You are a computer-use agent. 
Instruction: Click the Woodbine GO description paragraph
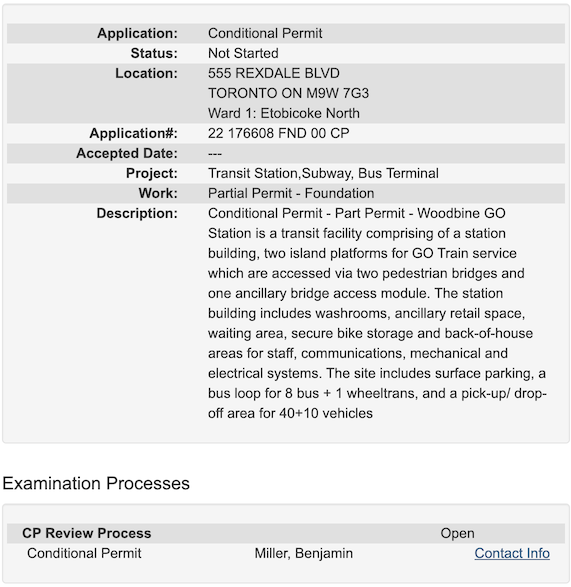[377, 313]
